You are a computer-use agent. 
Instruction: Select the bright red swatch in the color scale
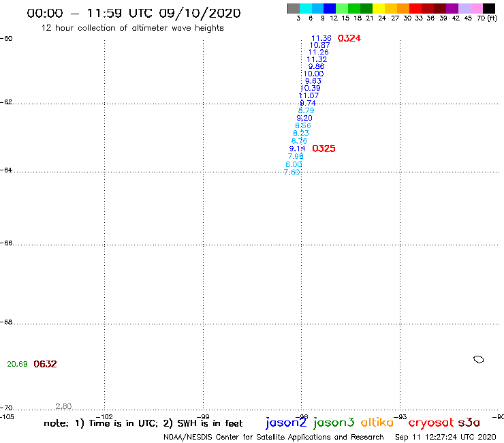[x=415, y=8]
